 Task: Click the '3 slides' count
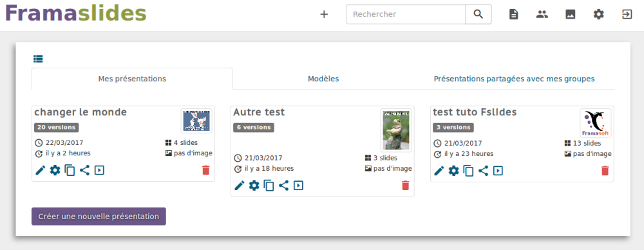click(x=385, y=158)
